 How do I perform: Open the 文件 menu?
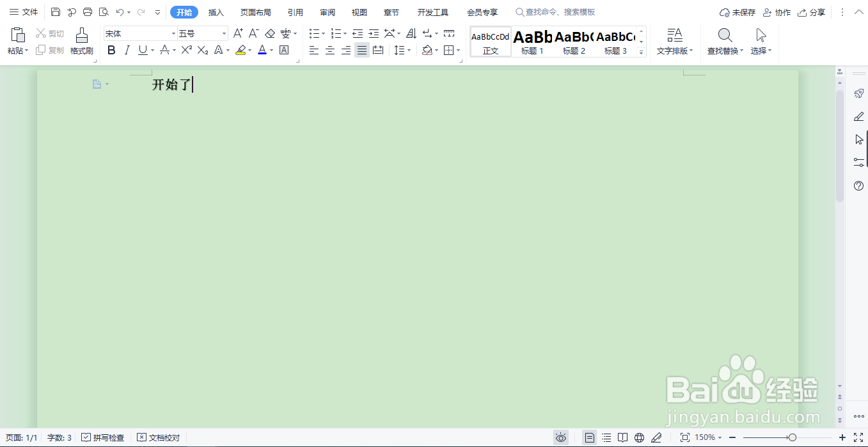pos(24,12)
